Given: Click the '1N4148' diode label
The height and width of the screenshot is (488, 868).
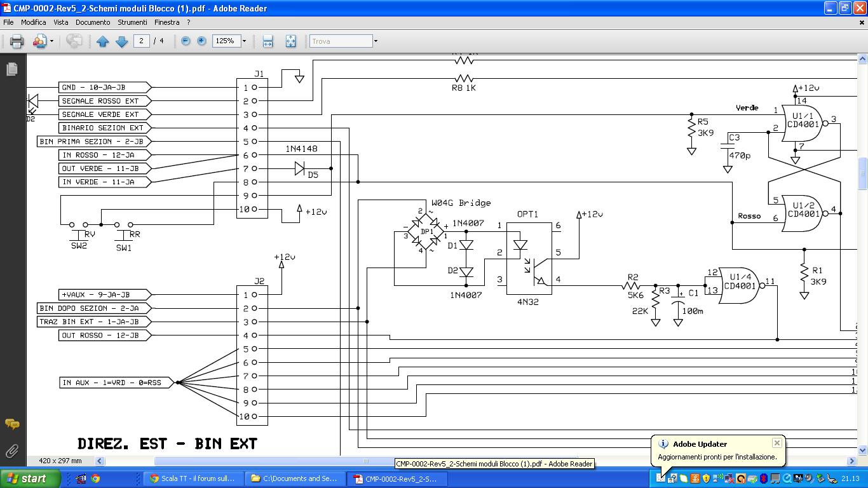Looking at the screenshot, I should 301,149.
